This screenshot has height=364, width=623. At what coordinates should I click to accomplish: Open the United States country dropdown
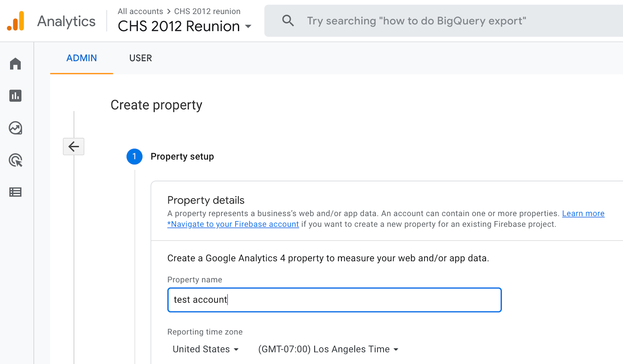pyautogui.click(x=206, y=349)
